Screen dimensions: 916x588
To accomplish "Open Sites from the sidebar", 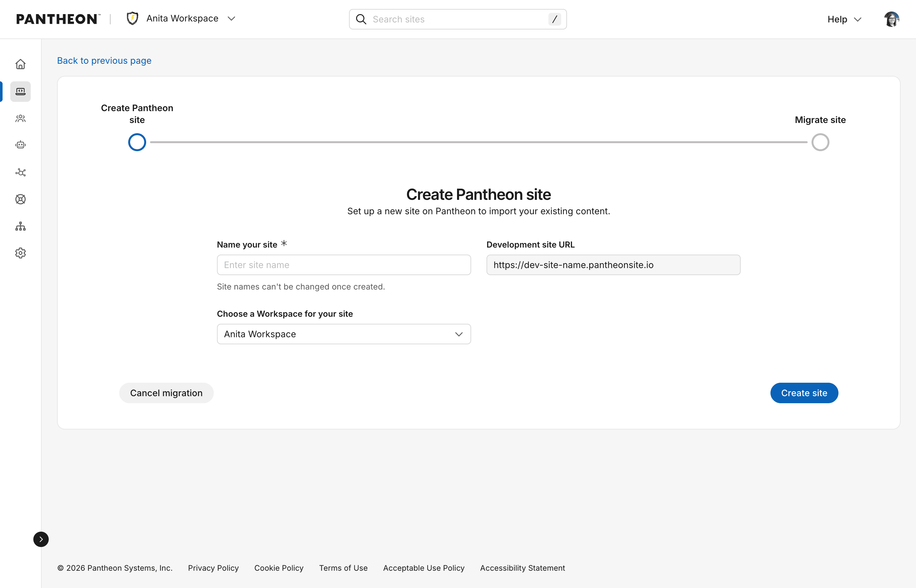I will [21, 92].
